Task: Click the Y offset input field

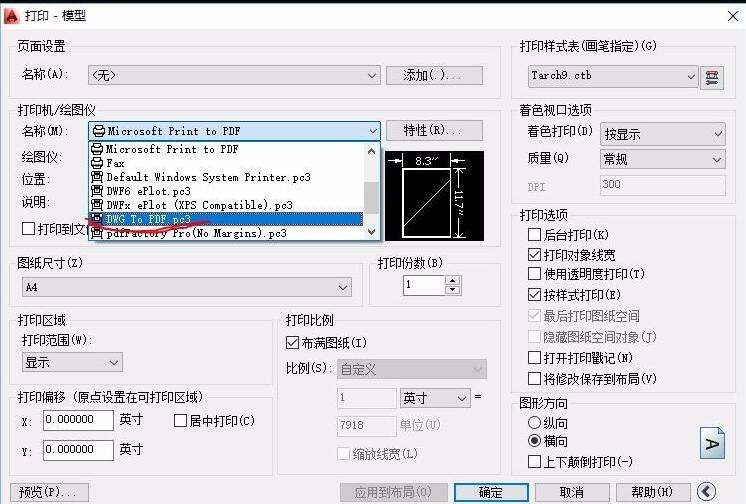Action: point(79,450)
